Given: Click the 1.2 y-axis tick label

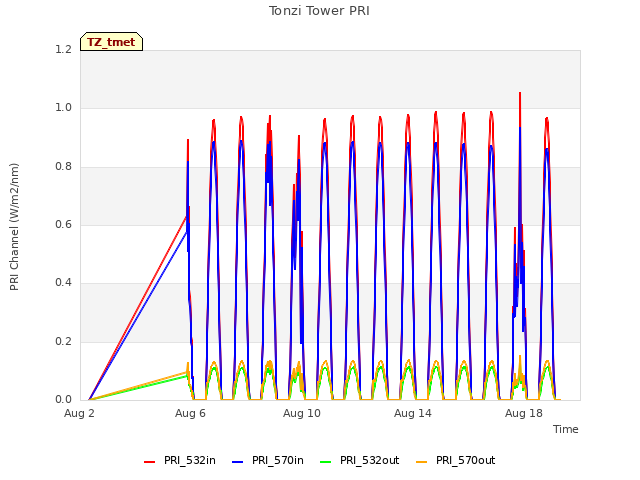Looking at the screenshot, I should coord(63,49).
